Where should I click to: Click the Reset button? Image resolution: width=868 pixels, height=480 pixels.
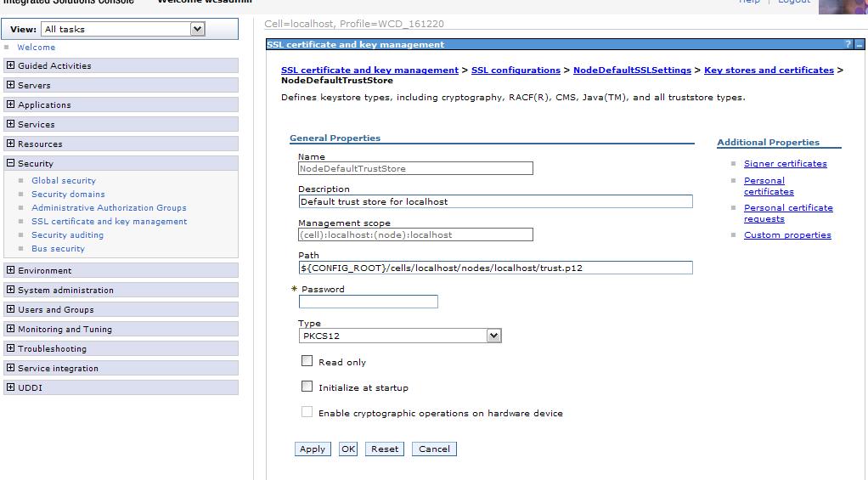pyautogui.click(x=385, y=449)
